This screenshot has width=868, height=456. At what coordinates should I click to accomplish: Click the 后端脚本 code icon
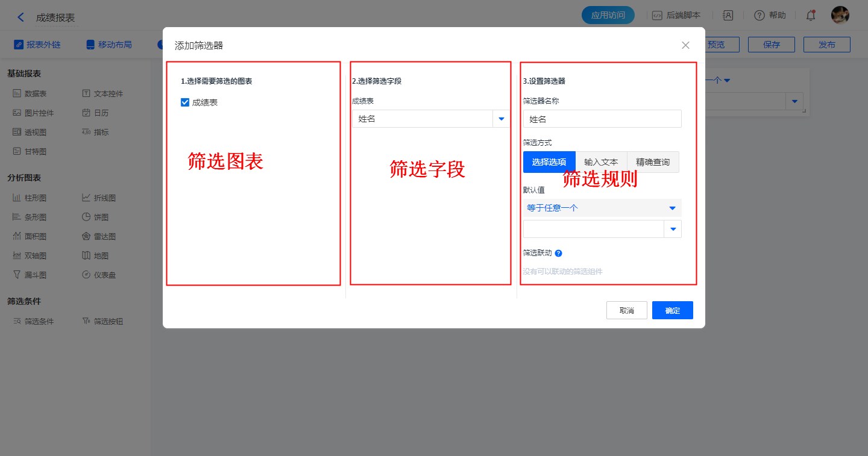click(657, 16)
